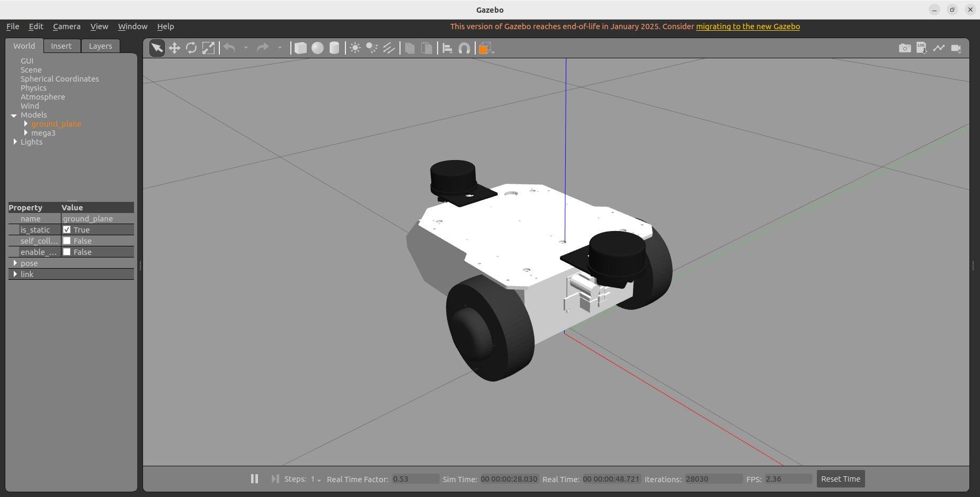Uncheck the is_static checkbox

coord(67,229)
